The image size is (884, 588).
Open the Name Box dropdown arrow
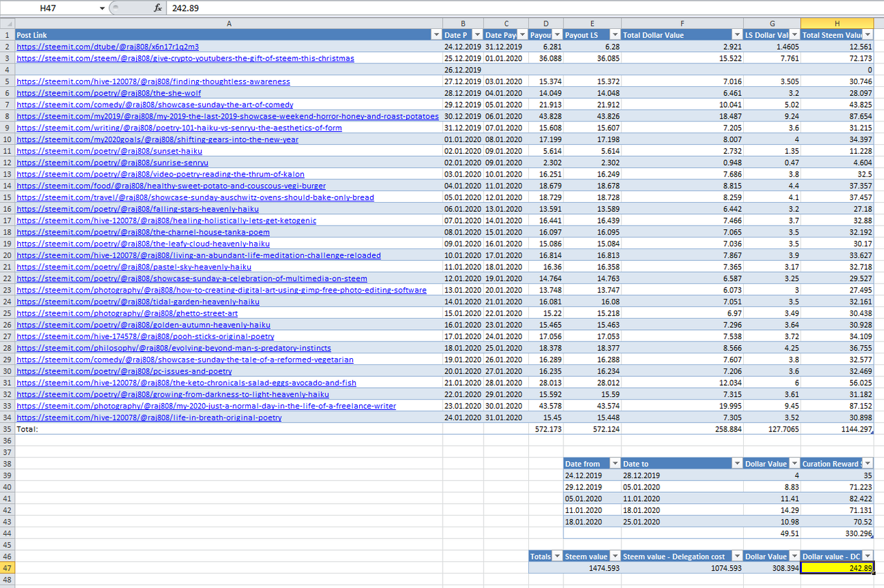click(102, 8)
